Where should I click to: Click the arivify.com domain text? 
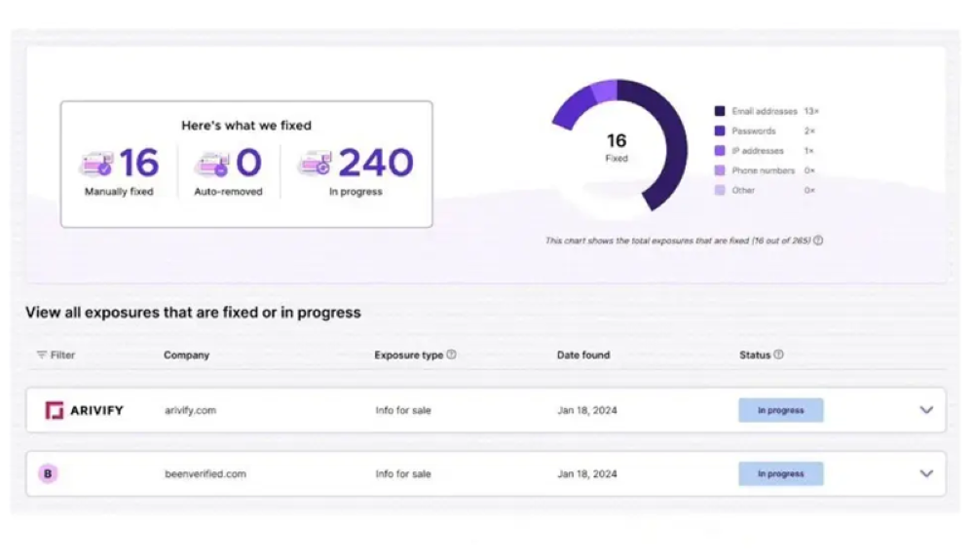pos(190,410)
